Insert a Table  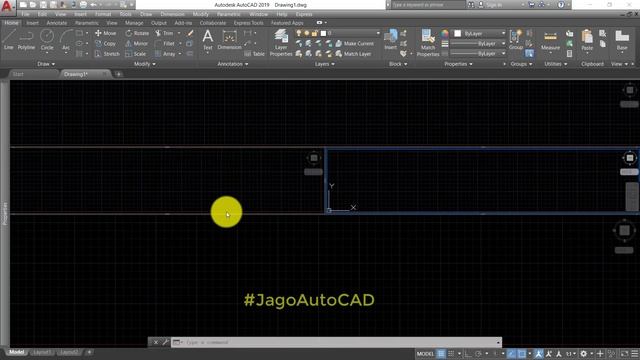[x=255, y=53]
